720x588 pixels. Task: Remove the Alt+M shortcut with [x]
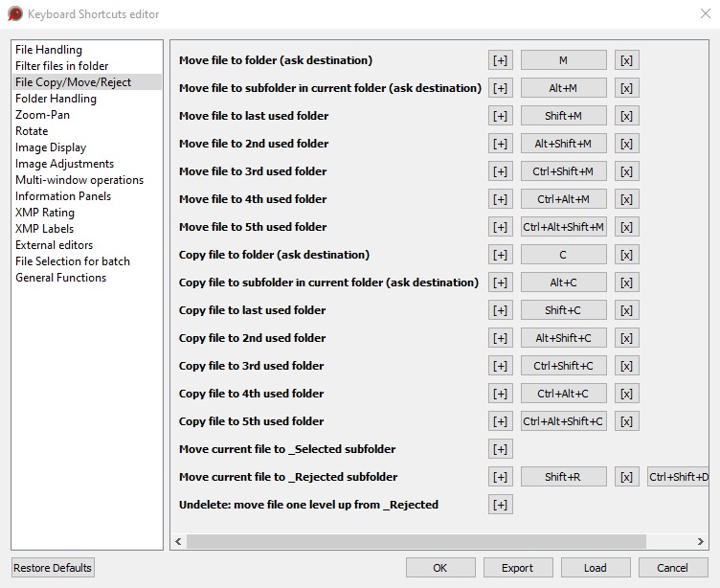point(626,88)
